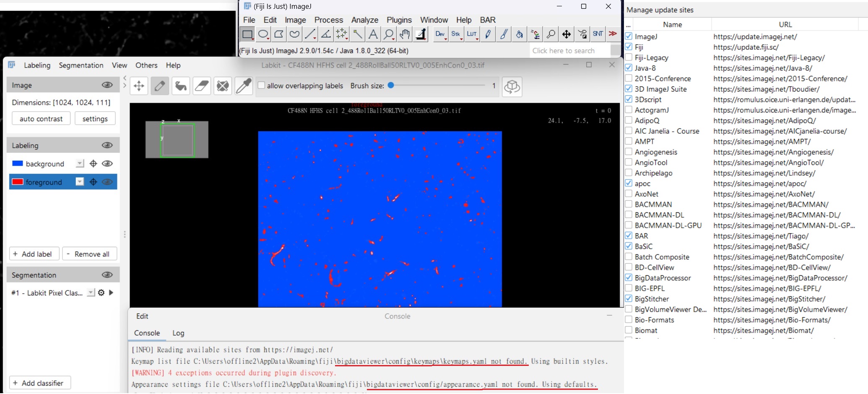Switch to the Log tab in the Console

[178, 333]
